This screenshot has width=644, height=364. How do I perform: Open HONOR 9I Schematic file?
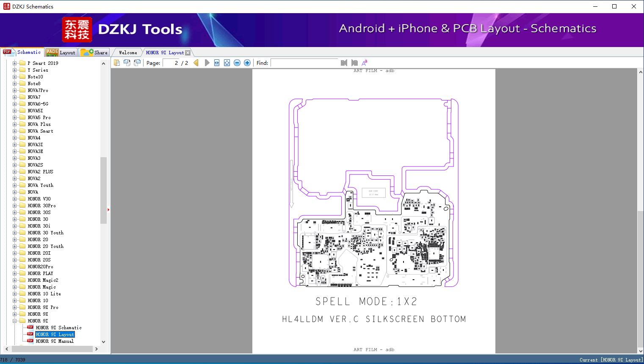[x=58, y=328]
